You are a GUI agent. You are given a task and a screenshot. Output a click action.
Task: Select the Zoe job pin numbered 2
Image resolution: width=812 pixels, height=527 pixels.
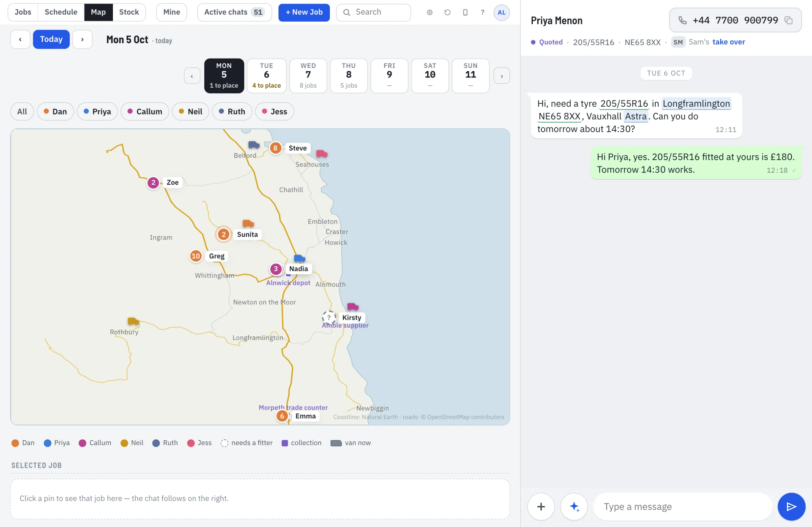click(153, 183)
